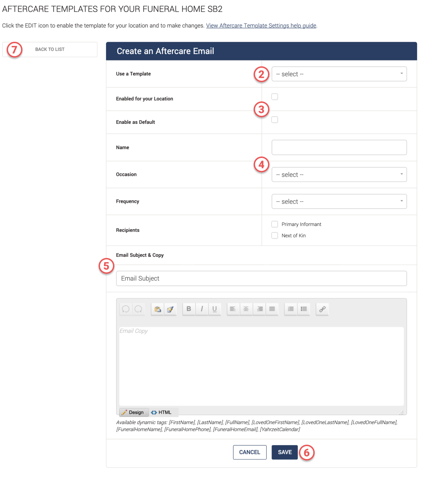Screen dimensions: 421x504
Task: Switch editor to Design tab
Action: (134, 412)
